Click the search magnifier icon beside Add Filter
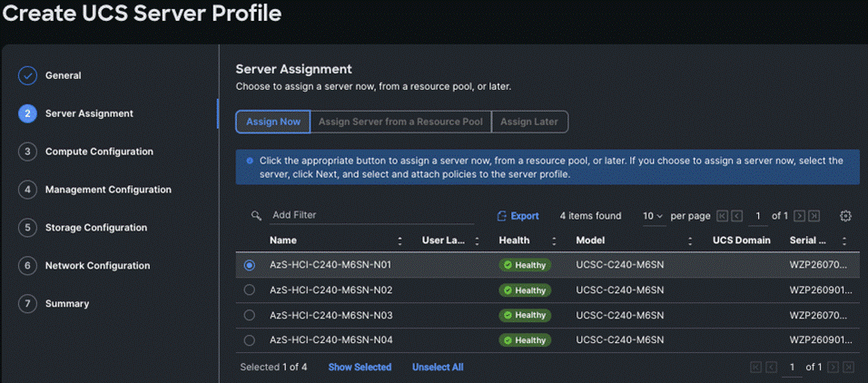 pyautogui.click(x=256, y=215)
